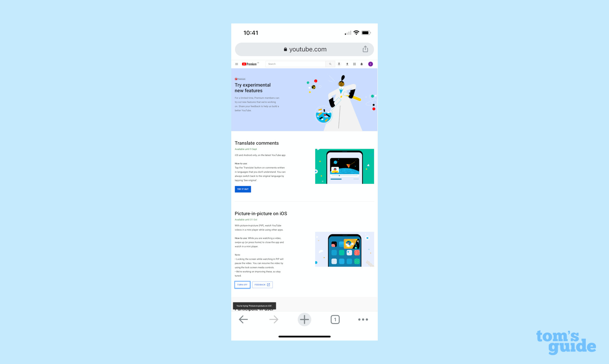Click 'TURN OFF' for Picture-in-picture

point(242,284)
